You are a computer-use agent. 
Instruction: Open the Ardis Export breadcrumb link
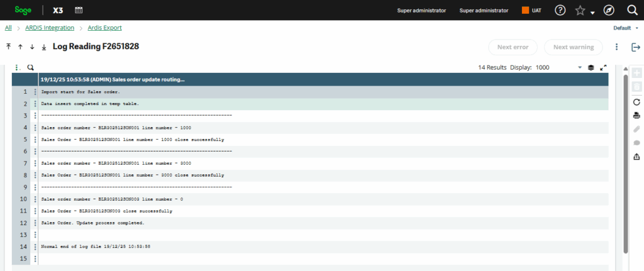pyautogui.click(x=104, y=28)
